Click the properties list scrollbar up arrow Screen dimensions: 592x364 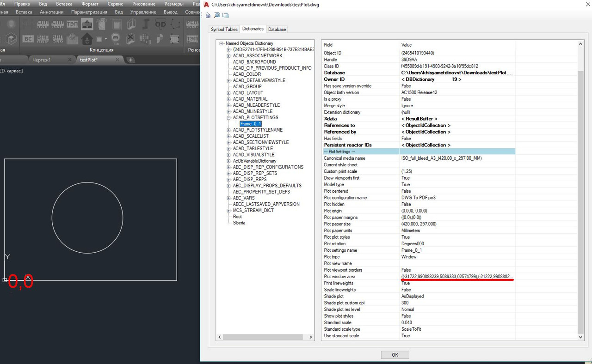click(581, 44)
